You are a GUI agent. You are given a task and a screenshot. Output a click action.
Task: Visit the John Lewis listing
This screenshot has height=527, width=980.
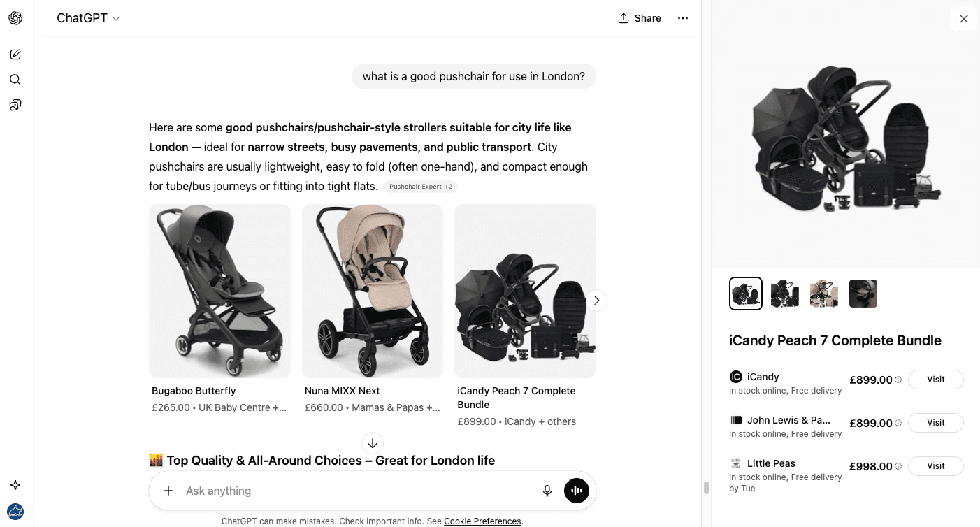935,423
